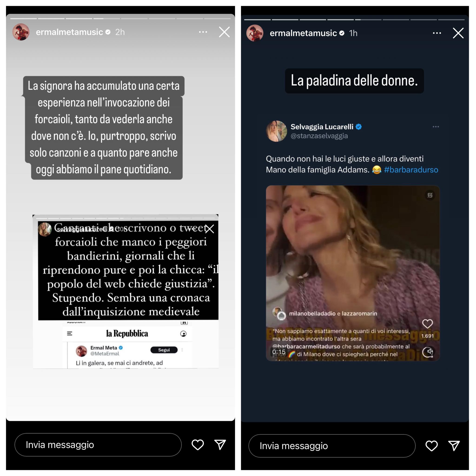Like the embedded video with heart
The image size is (476, 476).
point(427,324)
